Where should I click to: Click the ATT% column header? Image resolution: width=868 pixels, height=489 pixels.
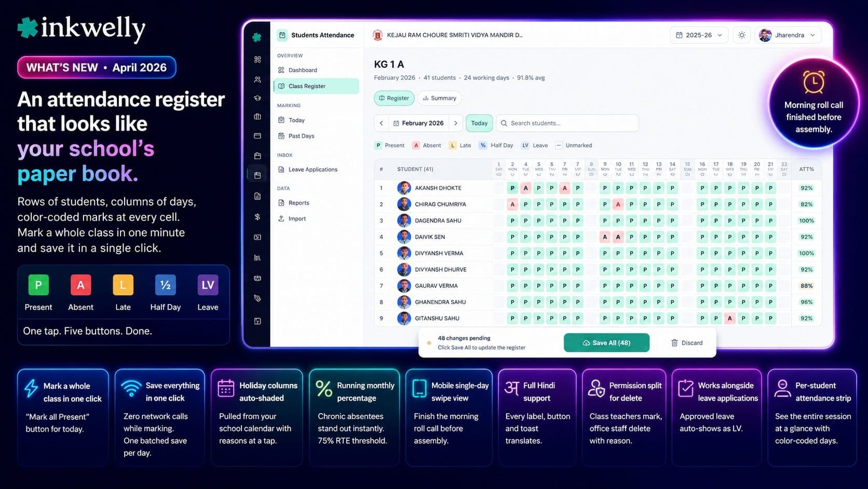[x=806, y=169]
